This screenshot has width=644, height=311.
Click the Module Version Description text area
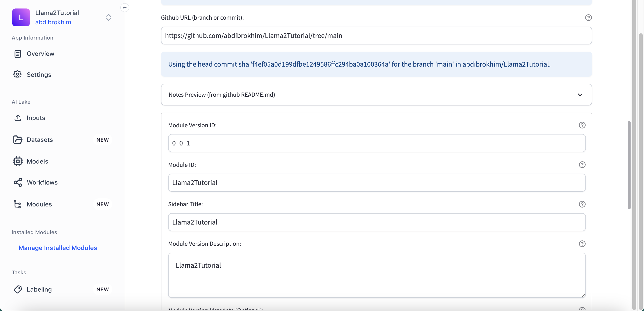coord(377,275)
